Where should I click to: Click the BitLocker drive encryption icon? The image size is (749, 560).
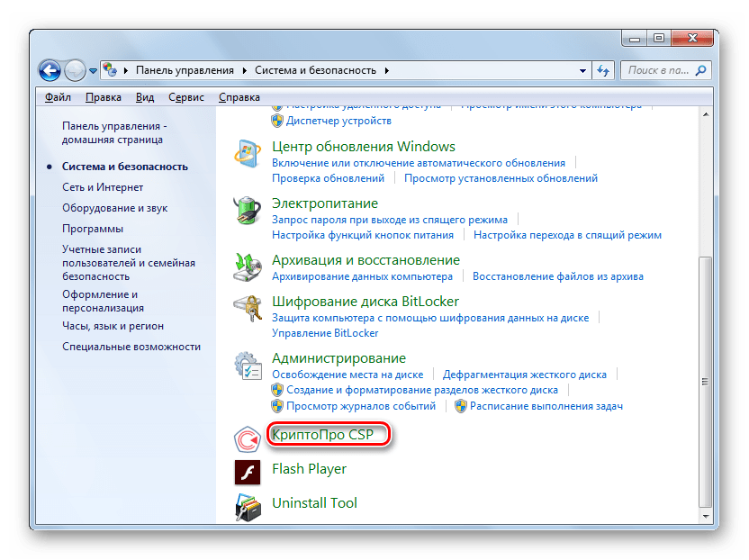tap(247, 309)
